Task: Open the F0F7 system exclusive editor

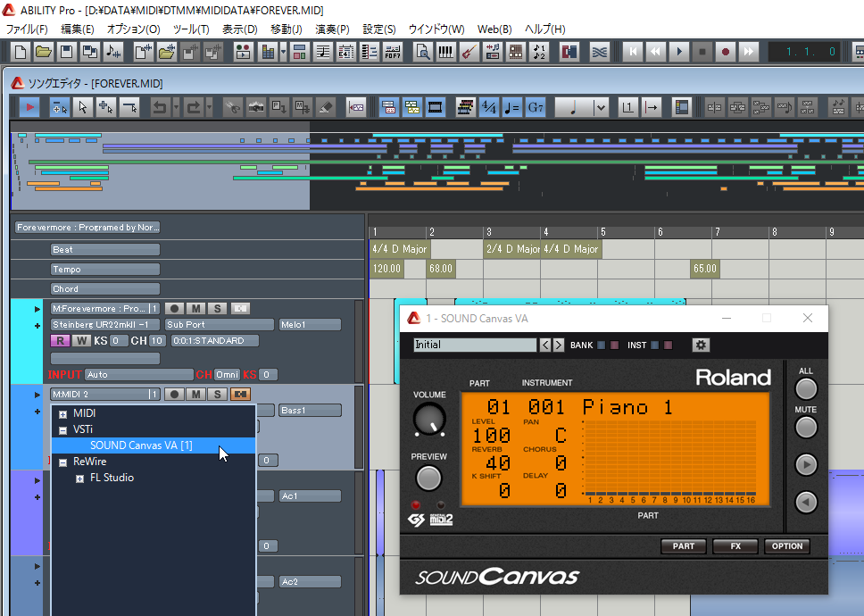Action: pyautogui.click(x=393, y=52)
